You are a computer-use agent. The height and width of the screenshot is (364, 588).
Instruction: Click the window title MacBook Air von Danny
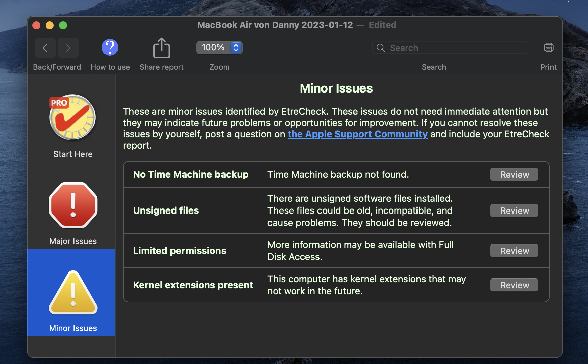[x=275, y=25]
